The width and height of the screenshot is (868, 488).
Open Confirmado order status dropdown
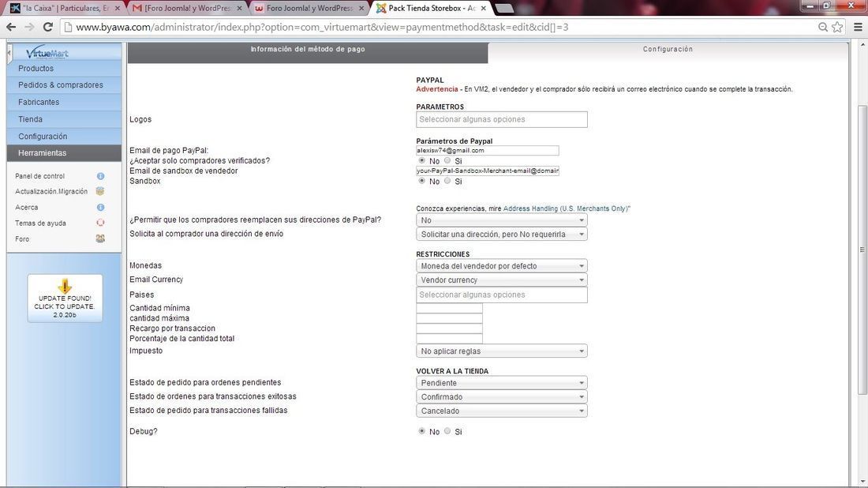tap(502, 396)
